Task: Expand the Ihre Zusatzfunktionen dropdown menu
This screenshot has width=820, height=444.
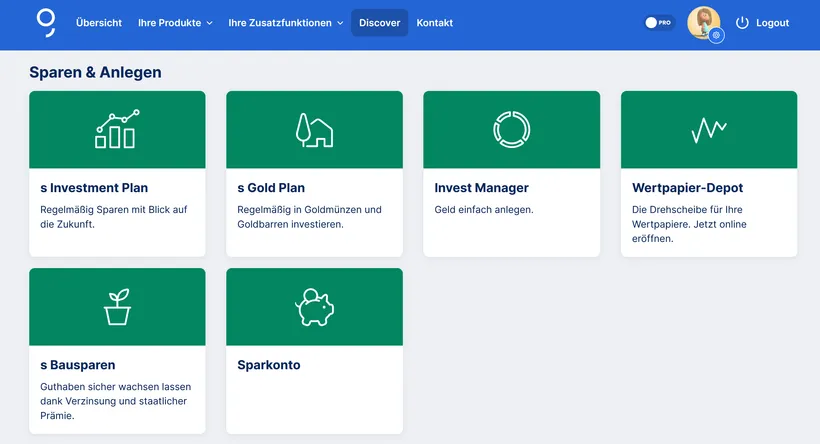Action: (285, 23)
